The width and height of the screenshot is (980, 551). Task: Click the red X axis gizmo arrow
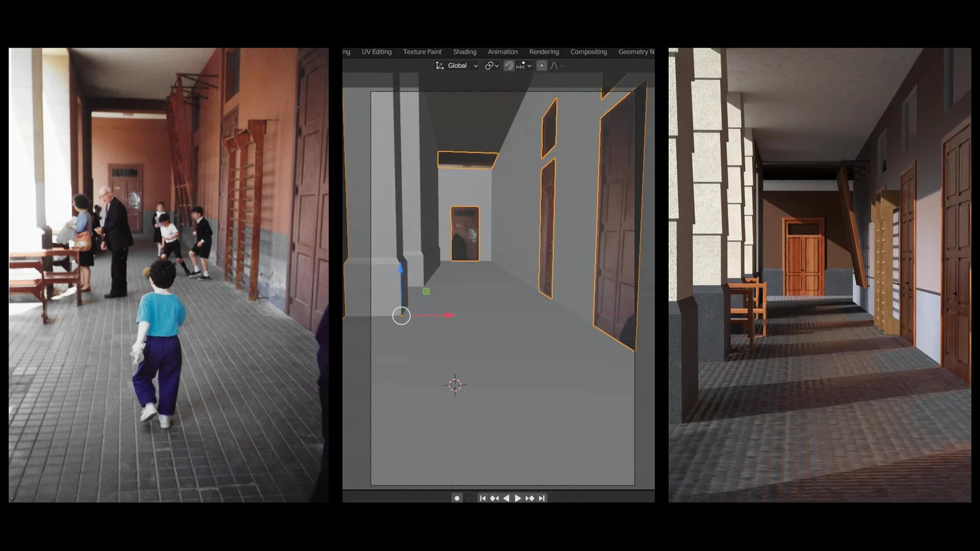coord(449,315)
